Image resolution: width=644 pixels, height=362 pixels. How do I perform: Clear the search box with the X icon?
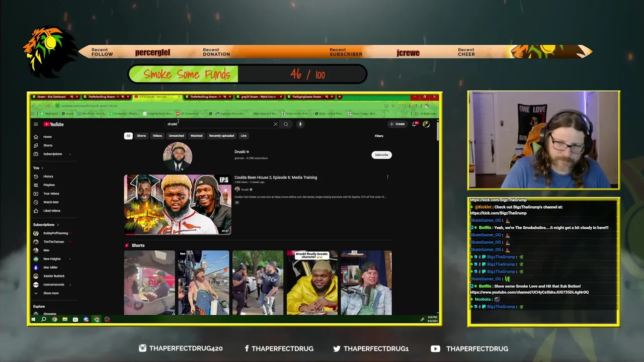(x=275, y=124)
